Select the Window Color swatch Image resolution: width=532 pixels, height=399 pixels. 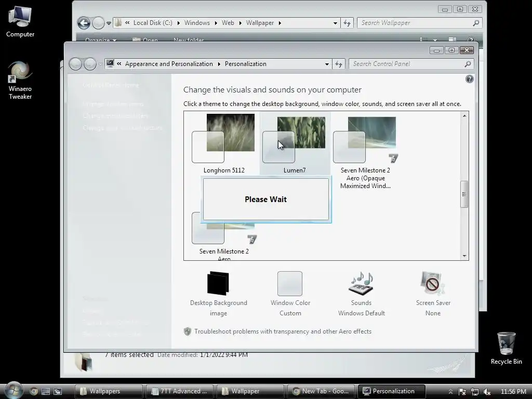[290, 284]
